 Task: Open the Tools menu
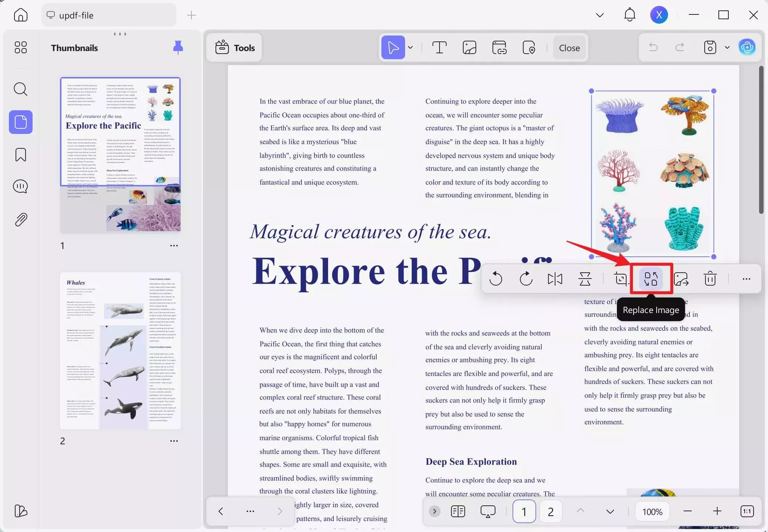click(x=234, y=47)
